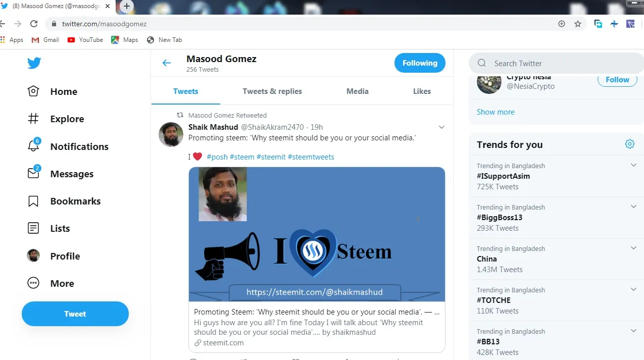Viewport: 644px width, 360px height.
Task: Select the Masood Gomez browser tab
Action: 56,7
